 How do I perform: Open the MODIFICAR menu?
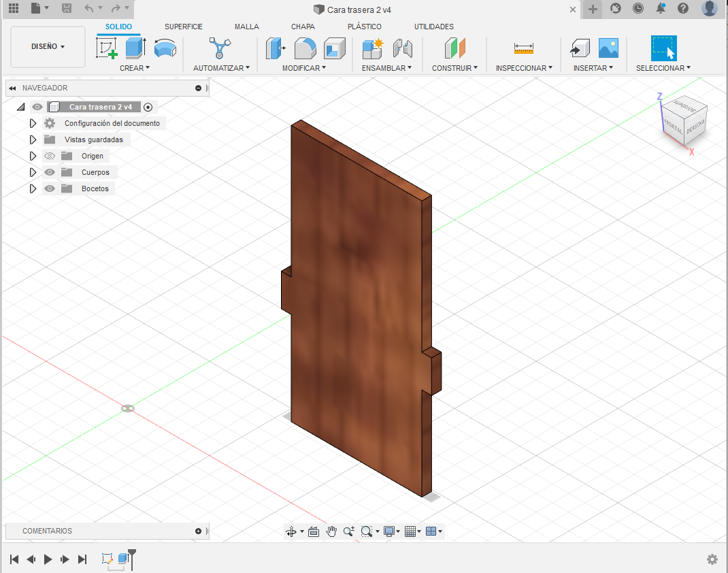click(303, 68)
